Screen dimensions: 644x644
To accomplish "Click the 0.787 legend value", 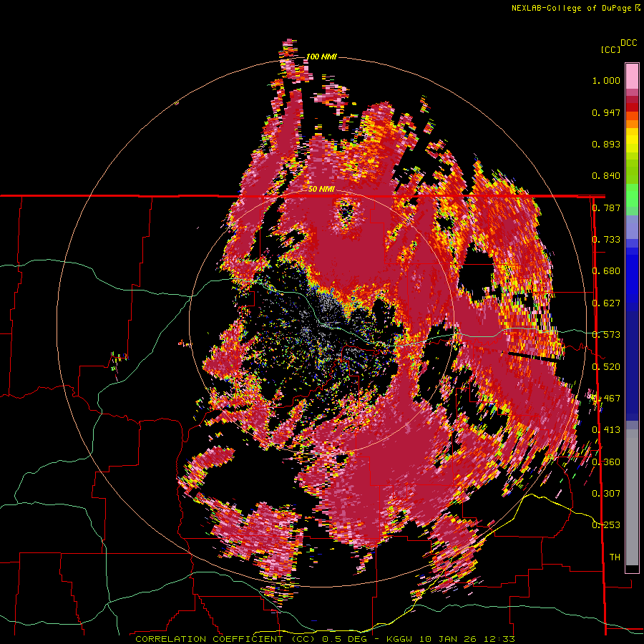I will point(606,208).
